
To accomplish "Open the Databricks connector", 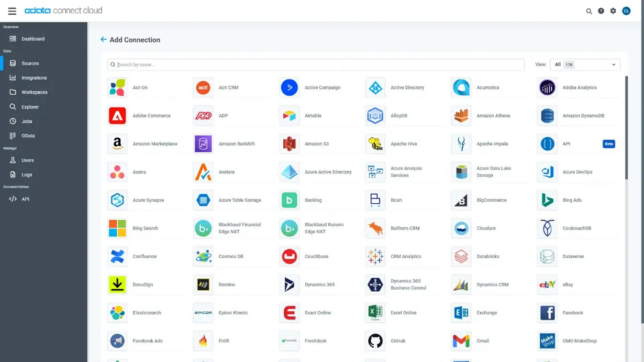I will pyautogui.click(x=461, y=256).
